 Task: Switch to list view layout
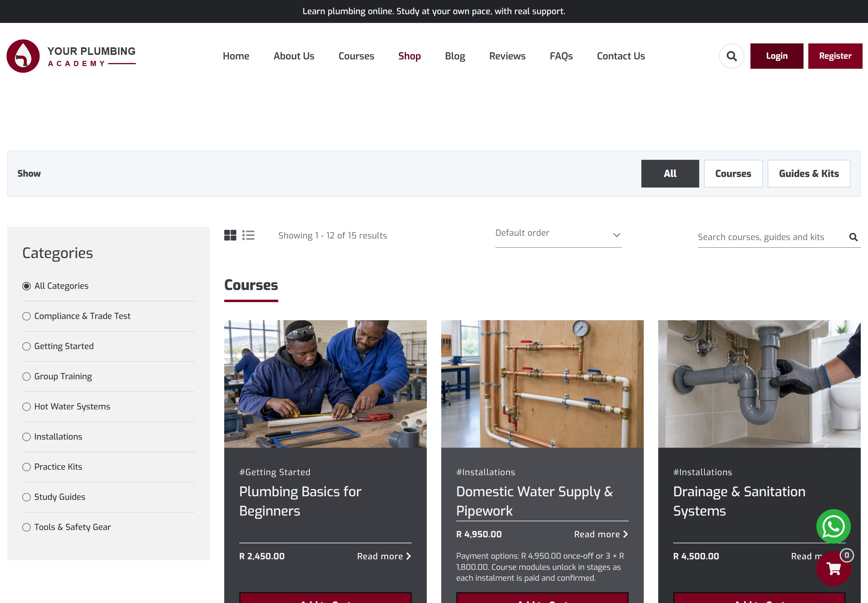(248, 235)
